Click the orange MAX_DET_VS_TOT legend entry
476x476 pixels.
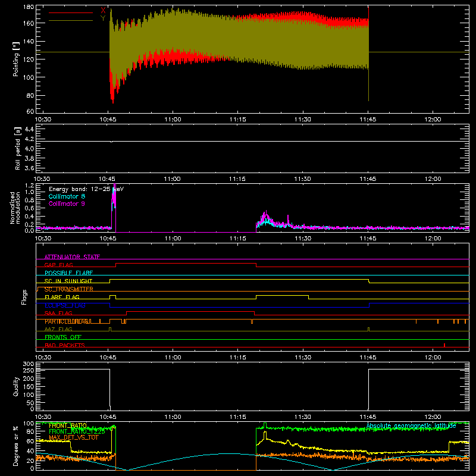click(74, 437)
